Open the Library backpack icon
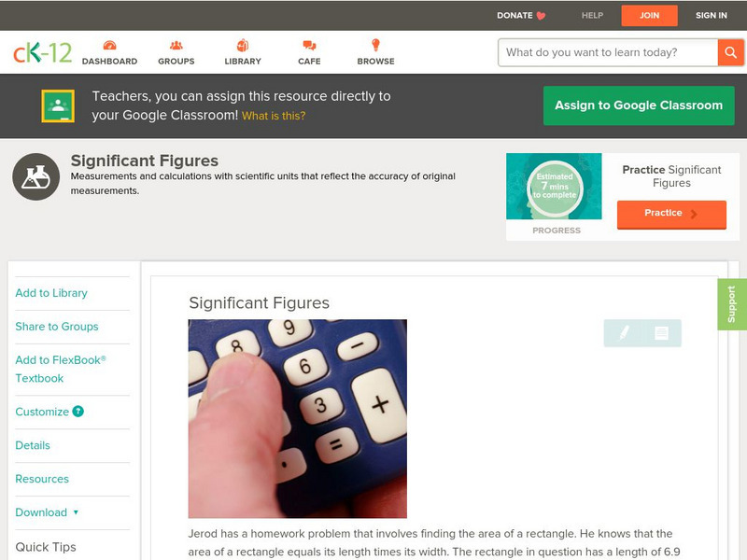 243,45
